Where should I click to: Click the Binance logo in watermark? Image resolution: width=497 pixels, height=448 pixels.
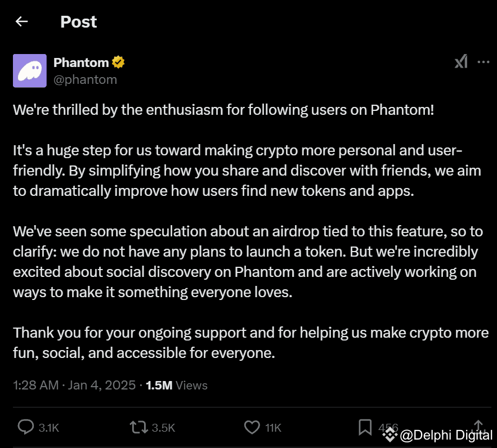390,434
